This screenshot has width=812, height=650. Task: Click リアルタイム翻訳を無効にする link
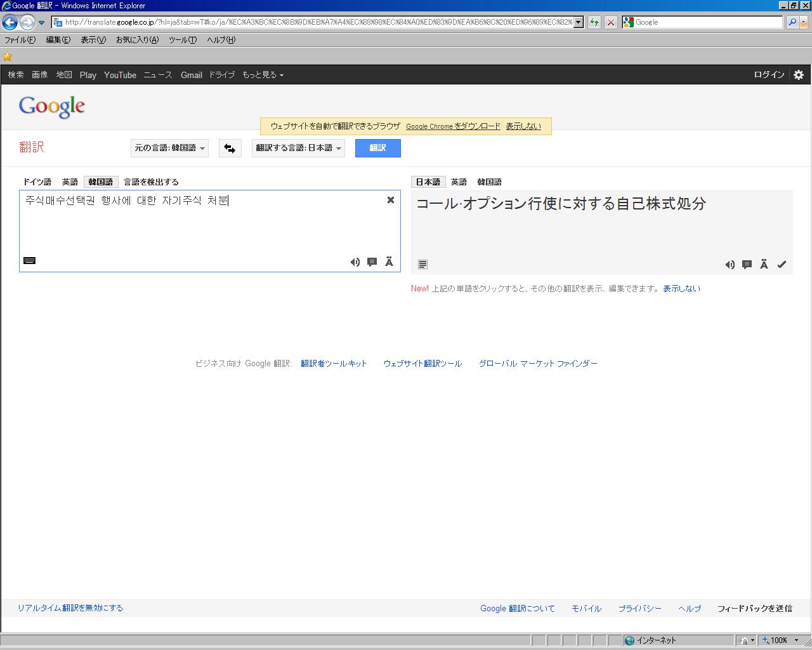coord(70,608)
